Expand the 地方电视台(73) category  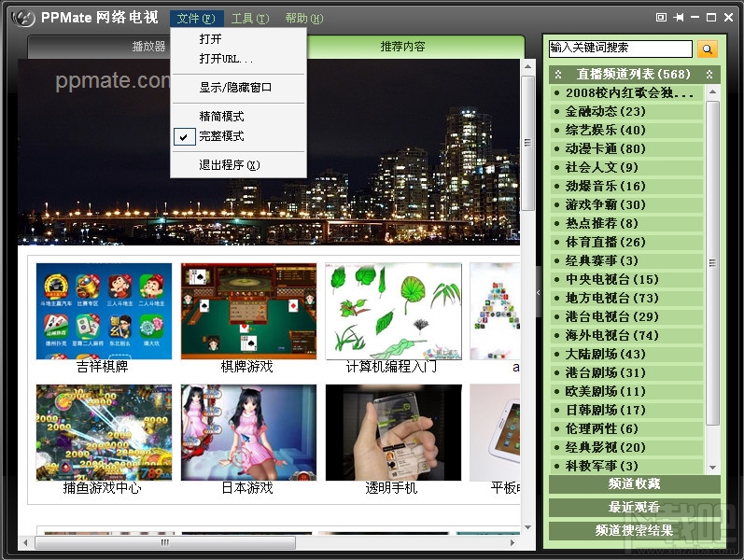pyautogui.click(x=626, y=298)
